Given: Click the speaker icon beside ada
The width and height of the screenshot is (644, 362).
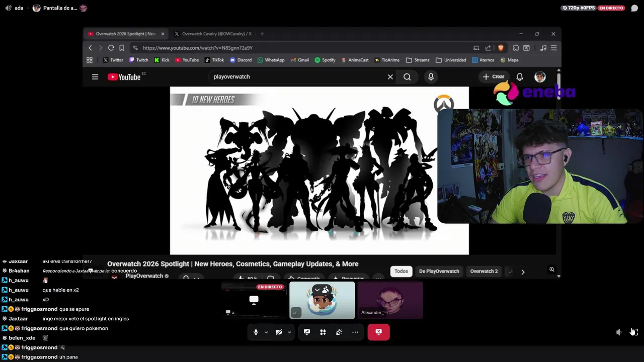Looking at the screenshot, I should pos(9,8).
